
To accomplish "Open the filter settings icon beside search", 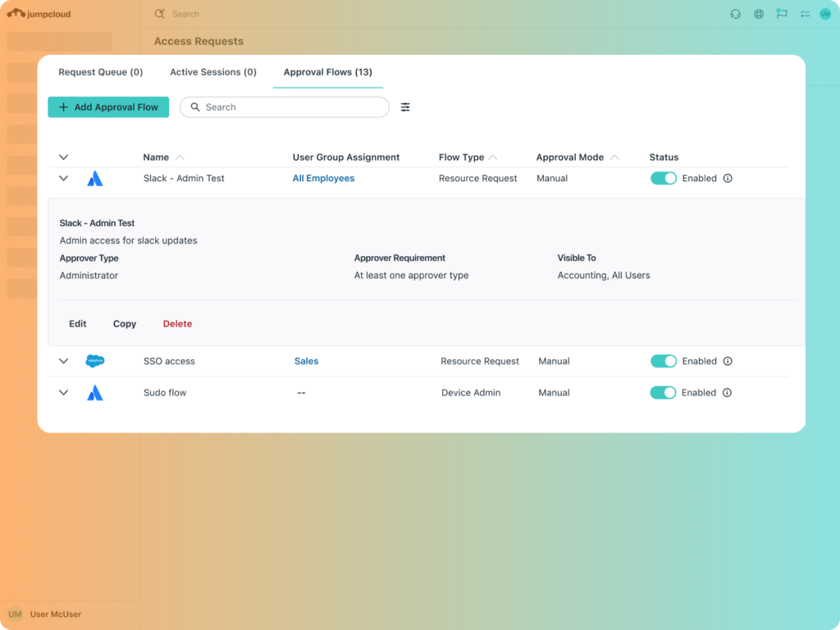I will click(405, 107).
